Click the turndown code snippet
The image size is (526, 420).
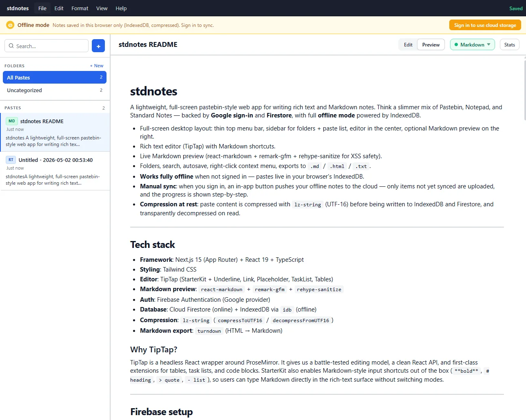click(209, 331)
